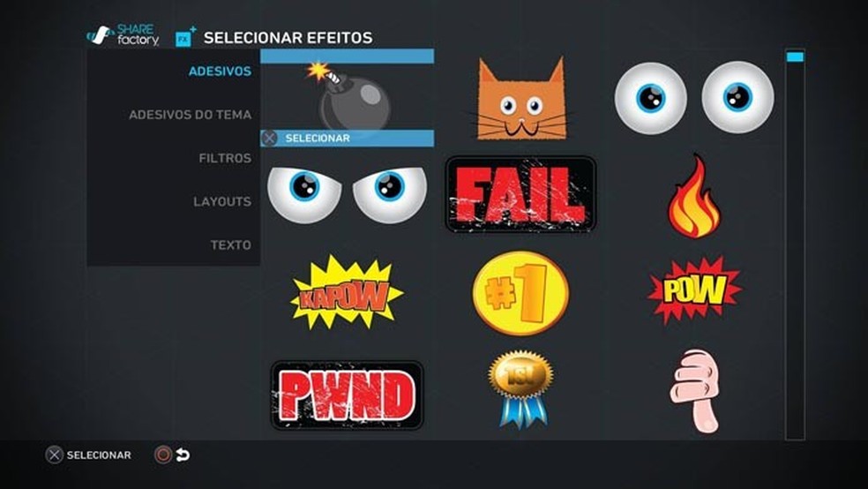Pick the round googly eyes sticker
868x489 pixels.
(694, 97)
